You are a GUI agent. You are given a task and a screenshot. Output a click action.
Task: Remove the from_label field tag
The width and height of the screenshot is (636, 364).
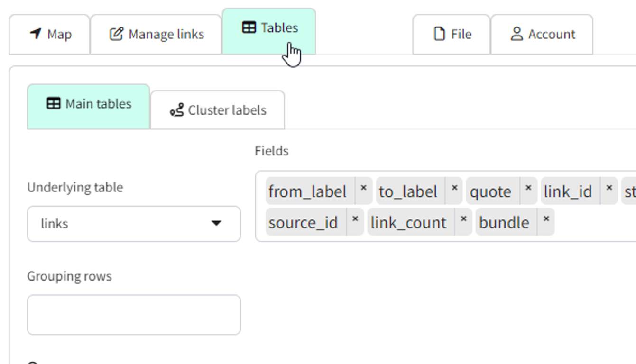coord(364,188)
